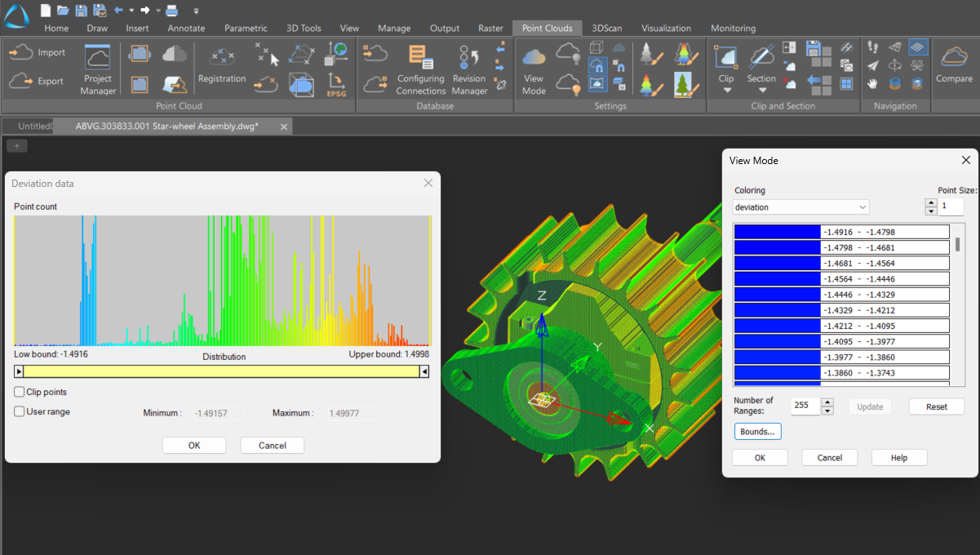Tick the User range checkbox
This screenshot has height=555, width=980.
pyautogui.click(x=20, y=412)
